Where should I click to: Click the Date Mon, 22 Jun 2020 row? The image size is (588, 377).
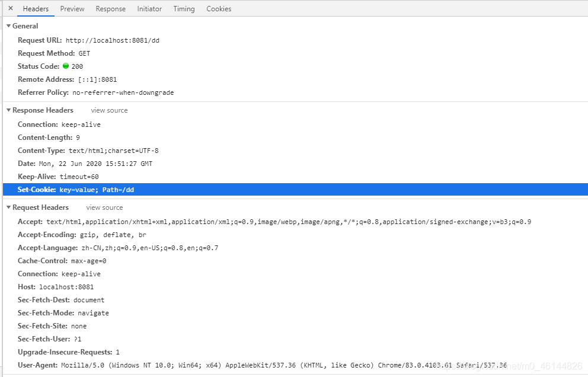click(295, 164)
